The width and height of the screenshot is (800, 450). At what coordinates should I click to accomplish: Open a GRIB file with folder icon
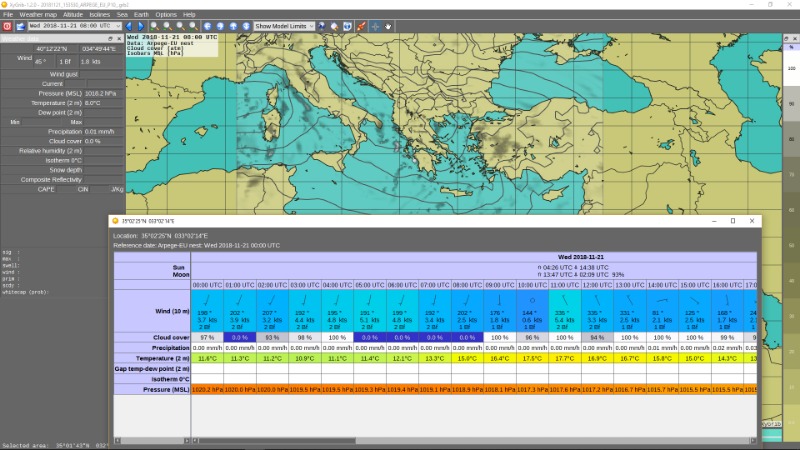click(x=20, y=26)
